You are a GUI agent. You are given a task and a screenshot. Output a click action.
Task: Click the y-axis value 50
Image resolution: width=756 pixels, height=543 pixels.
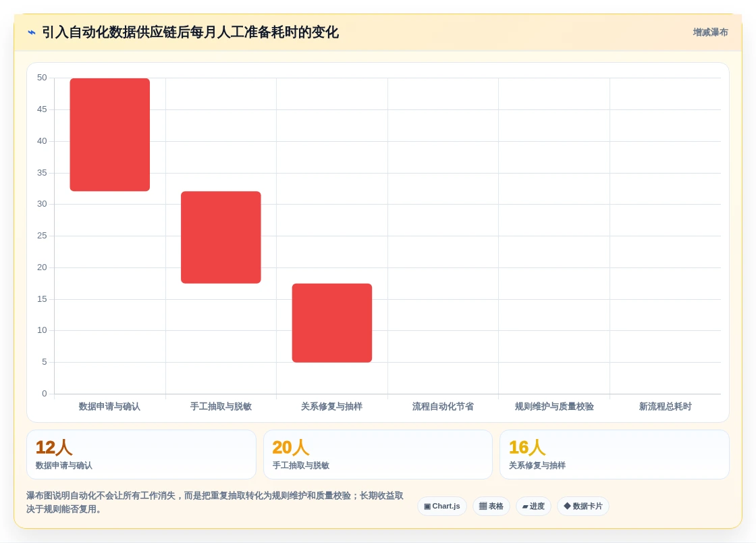coord(42,78)
